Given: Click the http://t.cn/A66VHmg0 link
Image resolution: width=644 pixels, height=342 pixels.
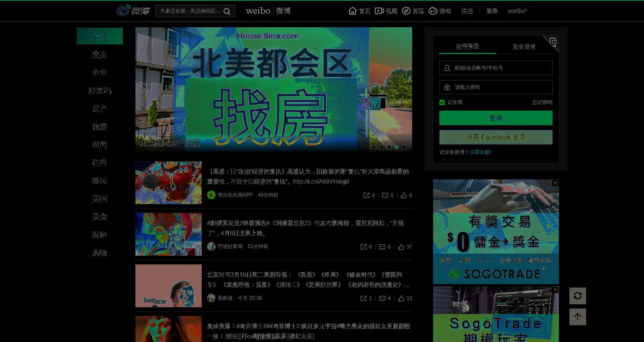Looking at the screenshot, I should 321,181.
